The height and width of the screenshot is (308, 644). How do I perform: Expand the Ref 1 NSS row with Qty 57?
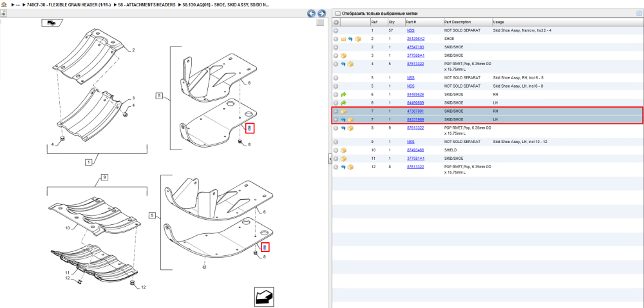coord(336,31)
